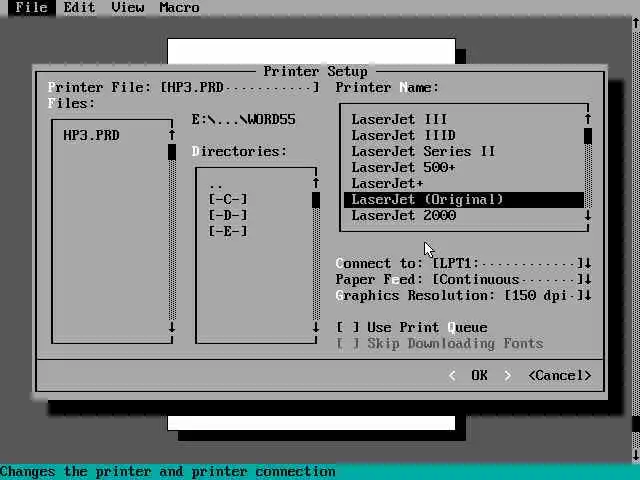Open the Edit menu
The width and height of the screenshot is (640, 480).
click(79, 8)
